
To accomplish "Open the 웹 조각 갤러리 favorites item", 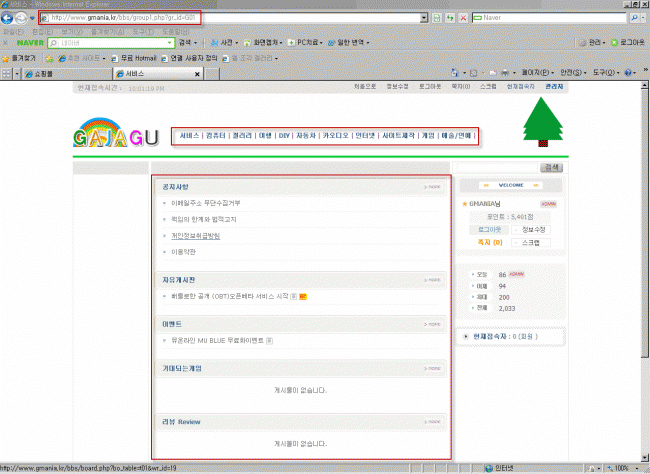I will [249, 58].
